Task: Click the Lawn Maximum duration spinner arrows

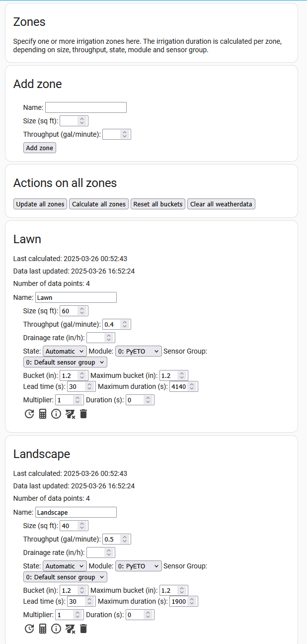Action: pyautogui.click(x=192, y=386)
